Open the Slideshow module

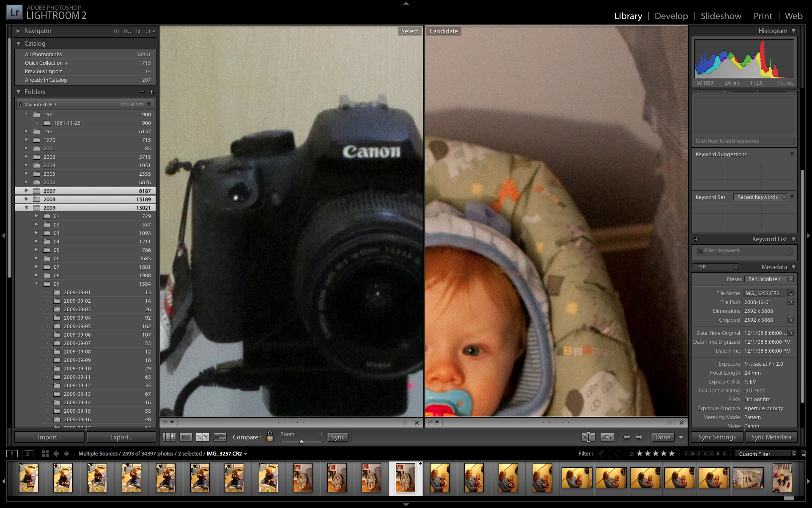pyautogui.click(x=721, y=16)
